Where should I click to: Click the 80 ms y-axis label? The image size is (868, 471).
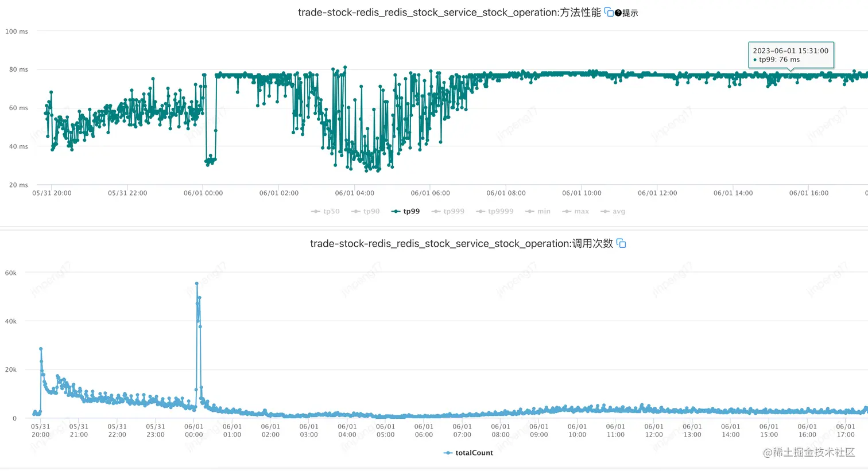tap(18, 69)
